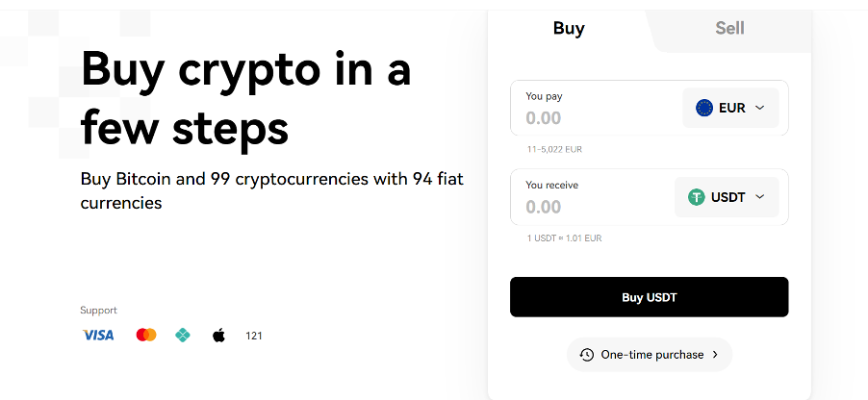Click the black Buy USDT button

coord(650,297)
